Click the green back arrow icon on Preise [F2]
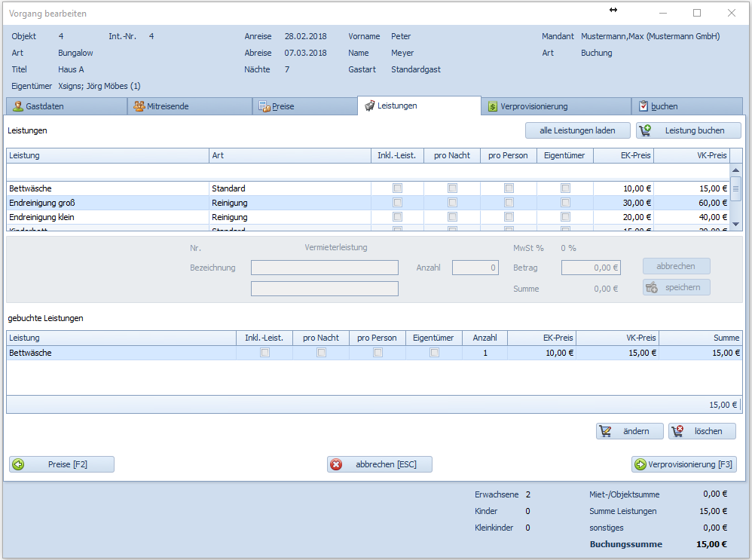Image resolution: width=752 pixels, height=560 pixels. (x=18, y=464)
